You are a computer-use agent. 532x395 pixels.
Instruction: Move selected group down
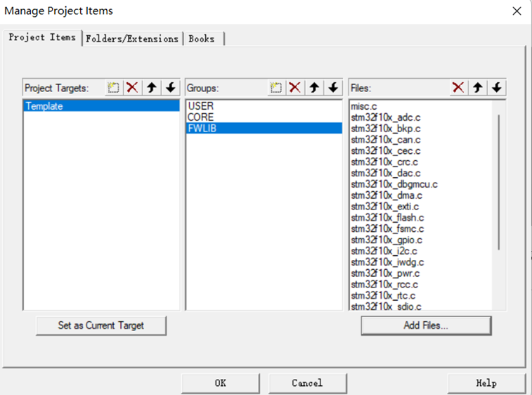pyautogui.click(x=333, y=88)
